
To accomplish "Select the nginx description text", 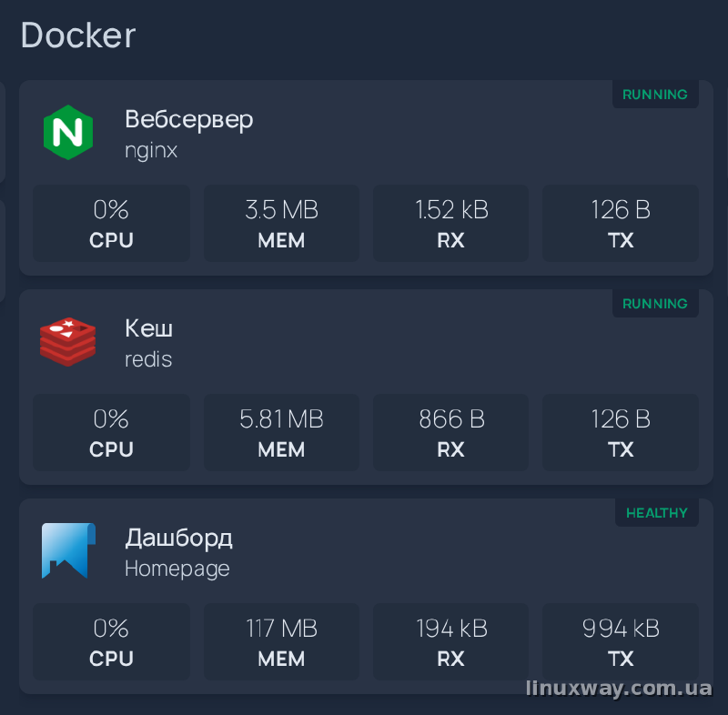I will pos(151,150).
